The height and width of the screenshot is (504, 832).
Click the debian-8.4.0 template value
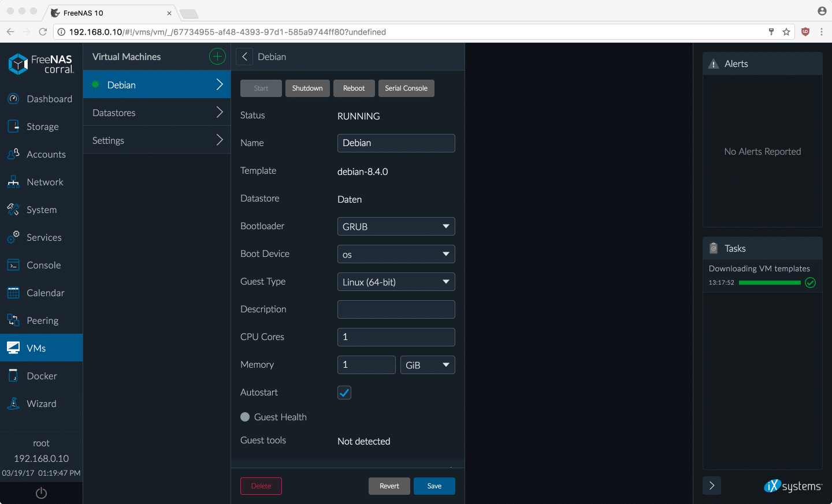(362, 171)
